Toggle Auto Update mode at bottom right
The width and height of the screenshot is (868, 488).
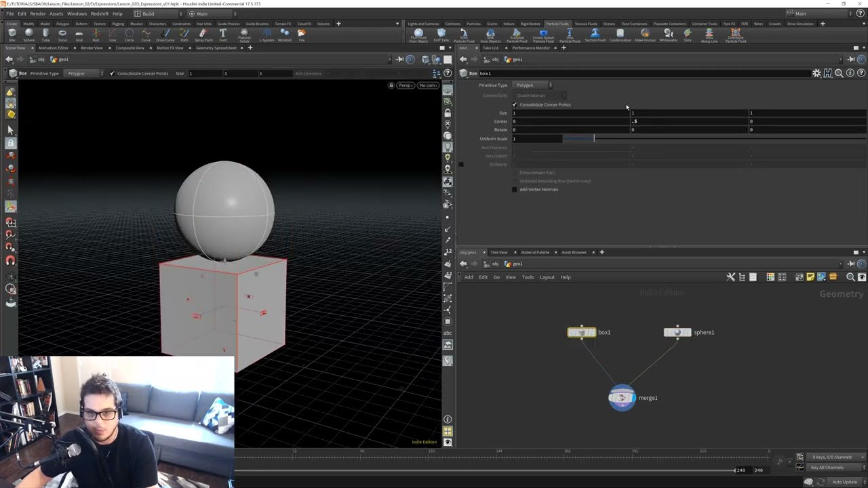[x=844, y=482]
